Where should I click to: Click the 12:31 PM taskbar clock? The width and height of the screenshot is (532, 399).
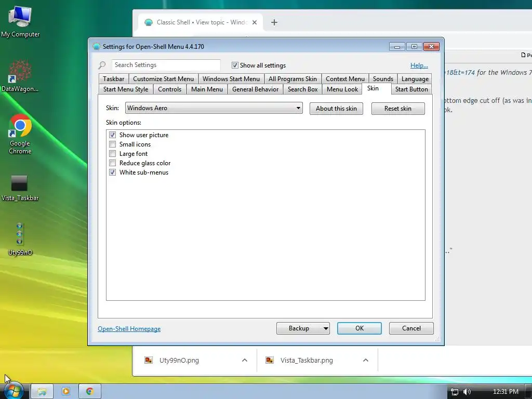click(506, 392)
